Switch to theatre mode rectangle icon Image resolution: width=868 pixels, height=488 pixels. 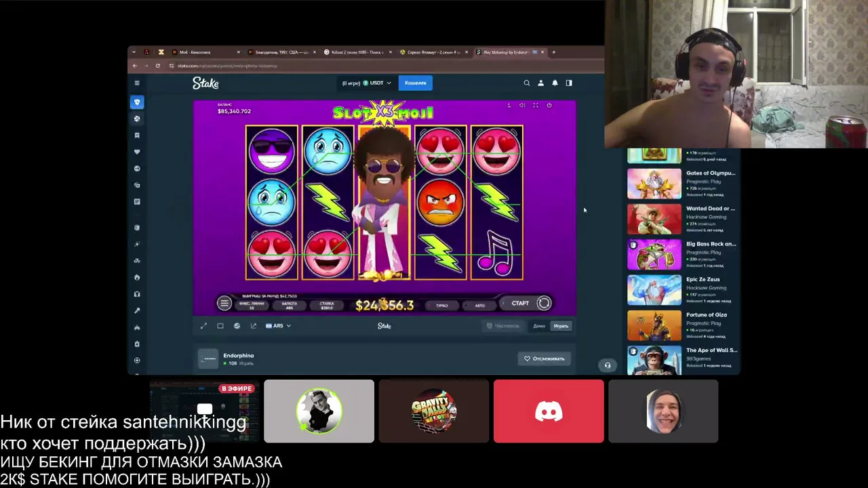(x=220, y=326)
